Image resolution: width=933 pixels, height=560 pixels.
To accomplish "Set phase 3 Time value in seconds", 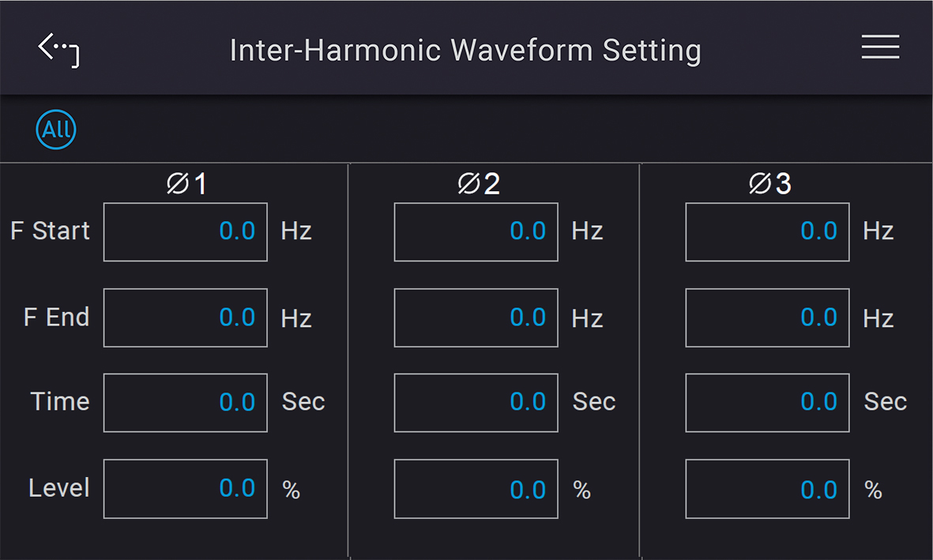I will click(x=767, y=403).
